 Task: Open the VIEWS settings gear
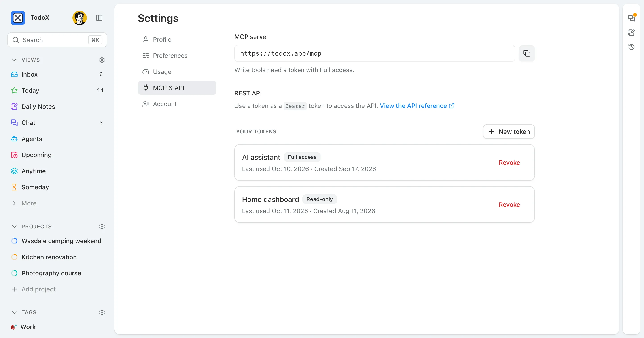[102, 60]
